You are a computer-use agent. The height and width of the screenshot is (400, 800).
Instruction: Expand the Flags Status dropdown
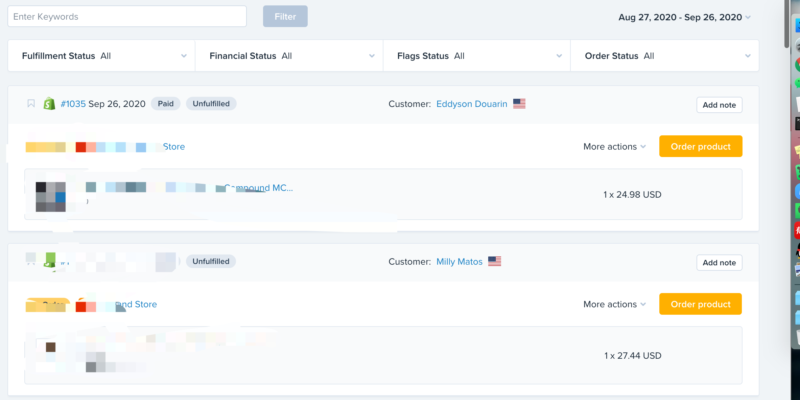coord(476,56)
